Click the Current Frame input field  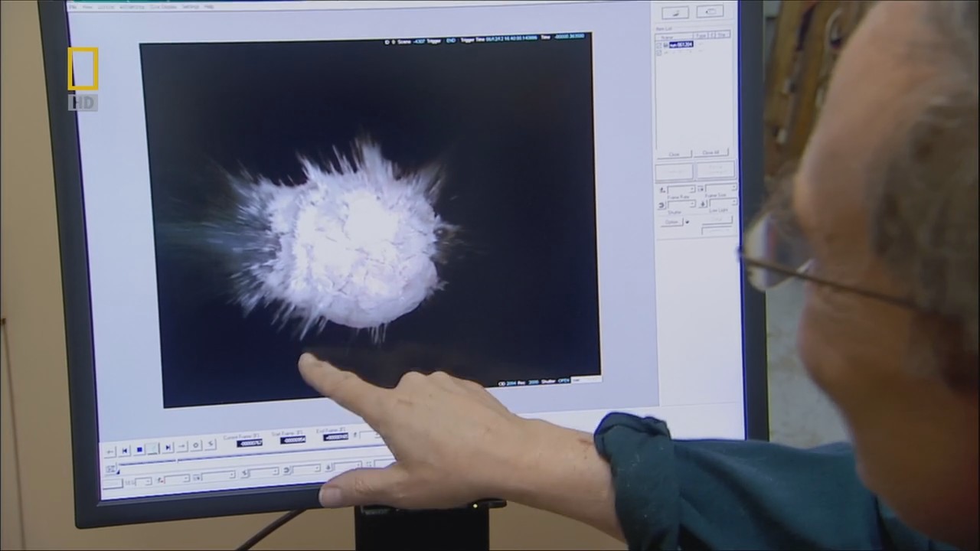click(250, 443)
